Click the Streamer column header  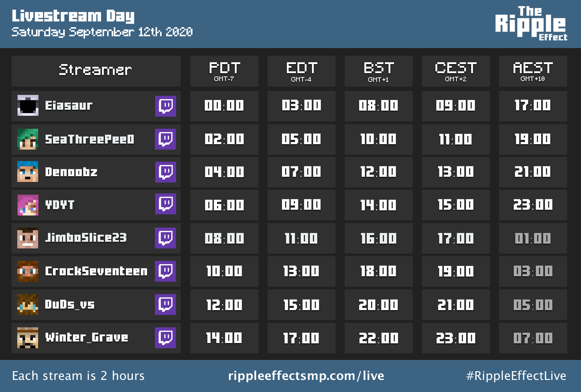[x=96, y=71]
